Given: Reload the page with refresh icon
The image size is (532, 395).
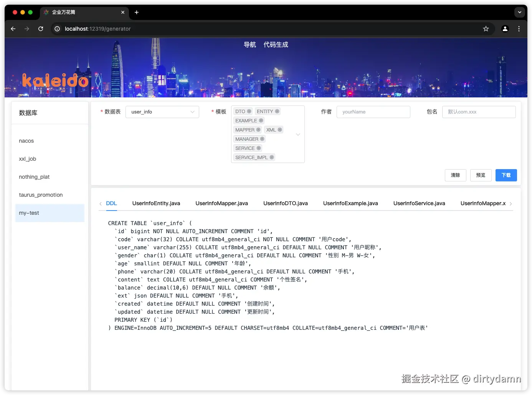Looking at the screenshot, I should click(41, 29).
